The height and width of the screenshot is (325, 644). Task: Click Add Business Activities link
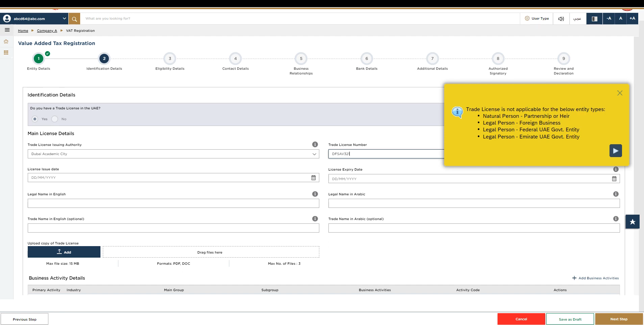tap(595, 278)
